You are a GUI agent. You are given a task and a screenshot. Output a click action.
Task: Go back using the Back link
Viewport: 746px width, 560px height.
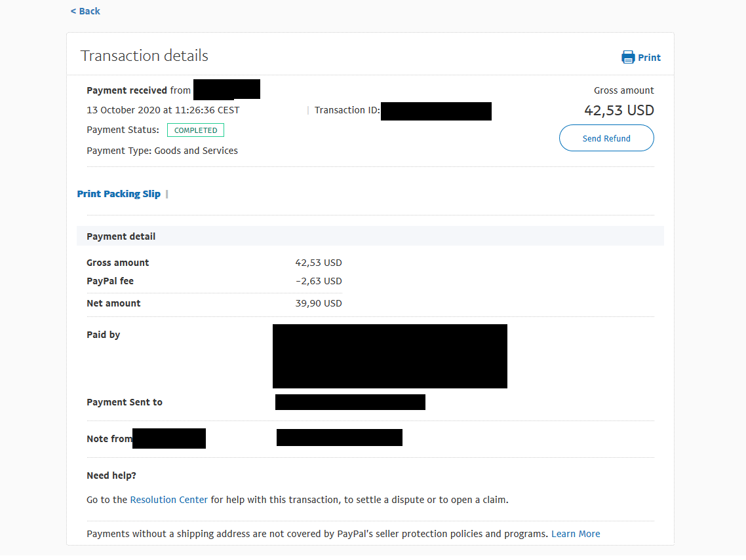pos(85,11)
